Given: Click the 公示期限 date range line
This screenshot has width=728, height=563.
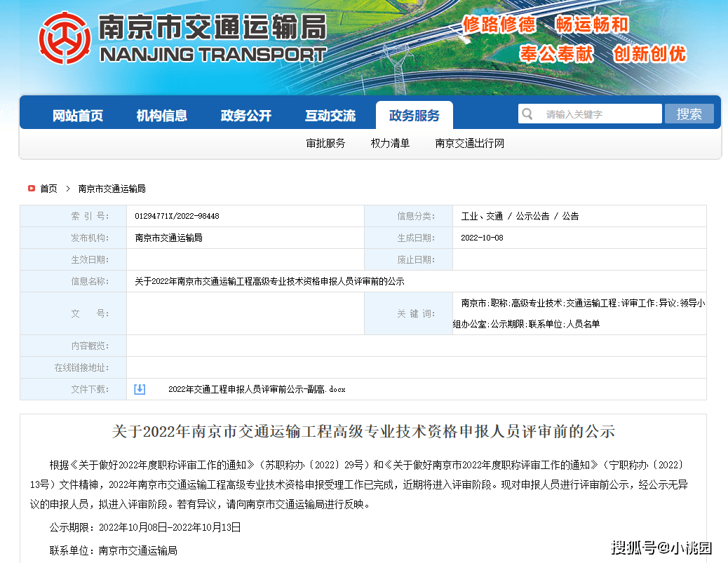Looking at the screenshot, I should (145, 527).
